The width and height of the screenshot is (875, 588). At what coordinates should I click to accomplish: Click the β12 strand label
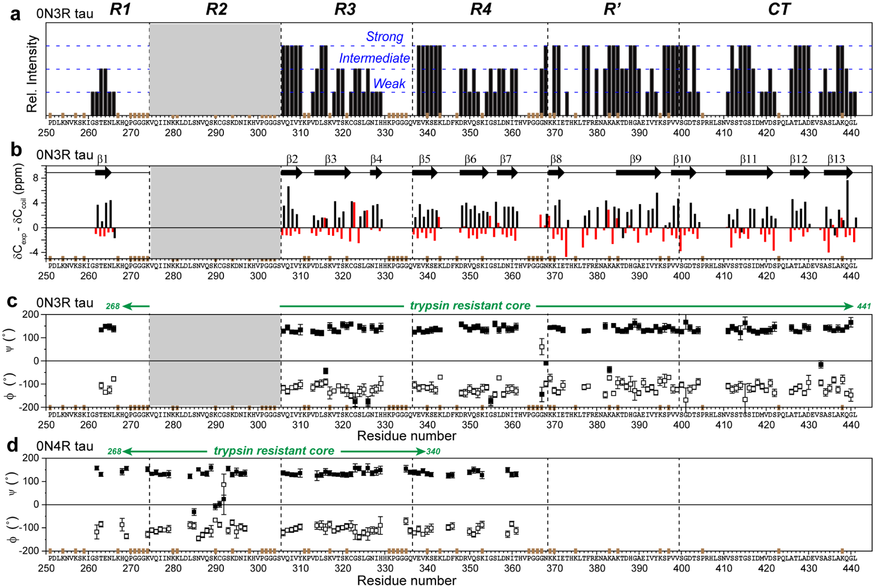pyautogui.click(x=799, y=159)
